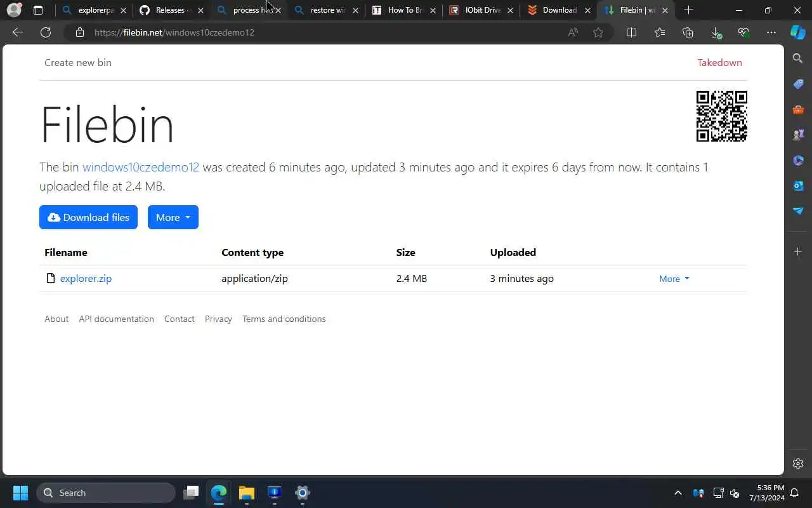Open the Favorites list icon

click(660, 32)
